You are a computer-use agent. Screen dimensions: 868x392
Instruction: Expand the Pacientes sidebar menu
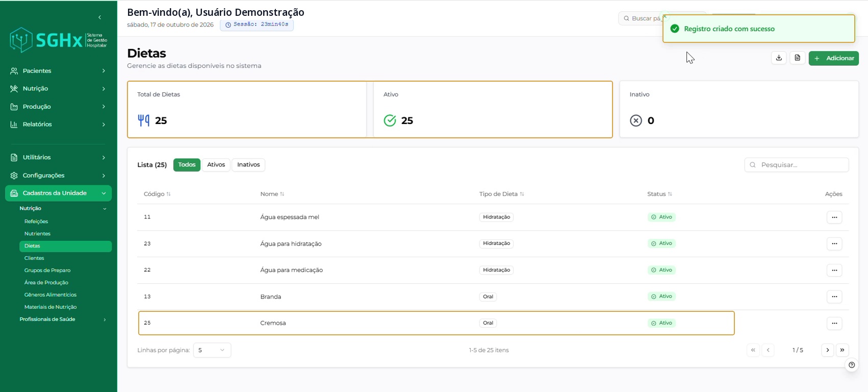[x=58, y=71]
